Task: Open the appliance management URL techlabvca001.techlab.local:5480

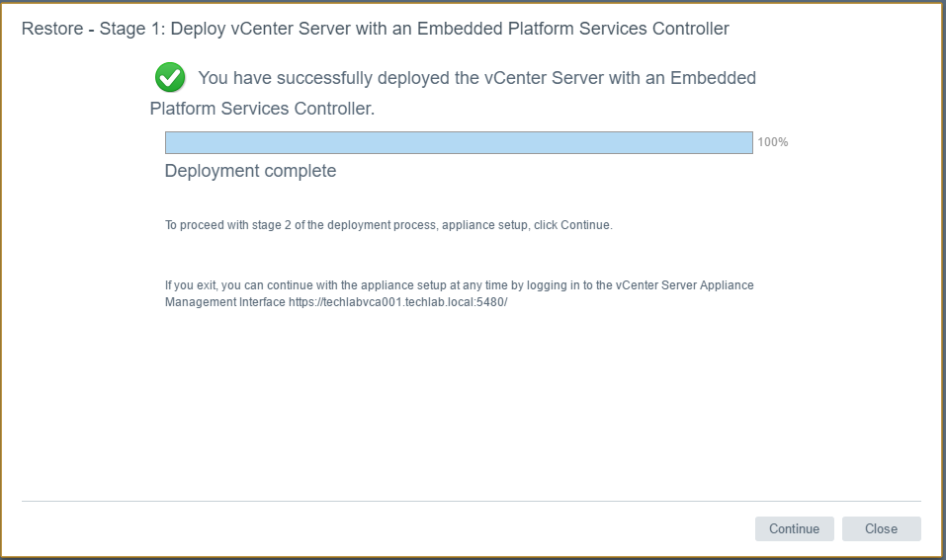Action: (397, 302)
